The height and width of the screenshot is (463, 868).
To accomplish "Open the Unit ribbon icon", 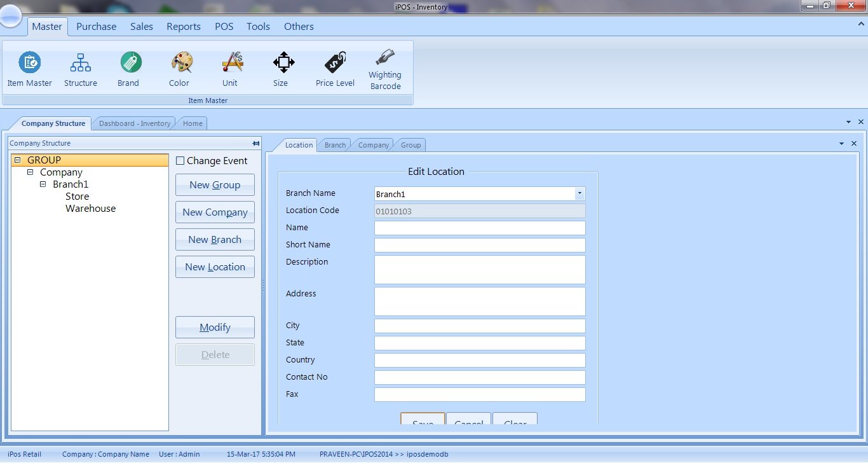I will (x=232, y=63).
